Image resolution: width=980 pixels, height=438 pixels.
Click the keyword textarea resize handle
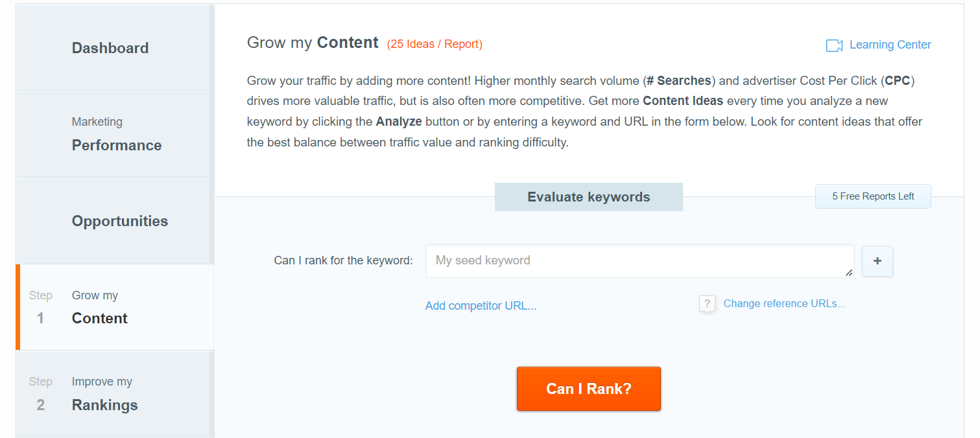point(849,273)
